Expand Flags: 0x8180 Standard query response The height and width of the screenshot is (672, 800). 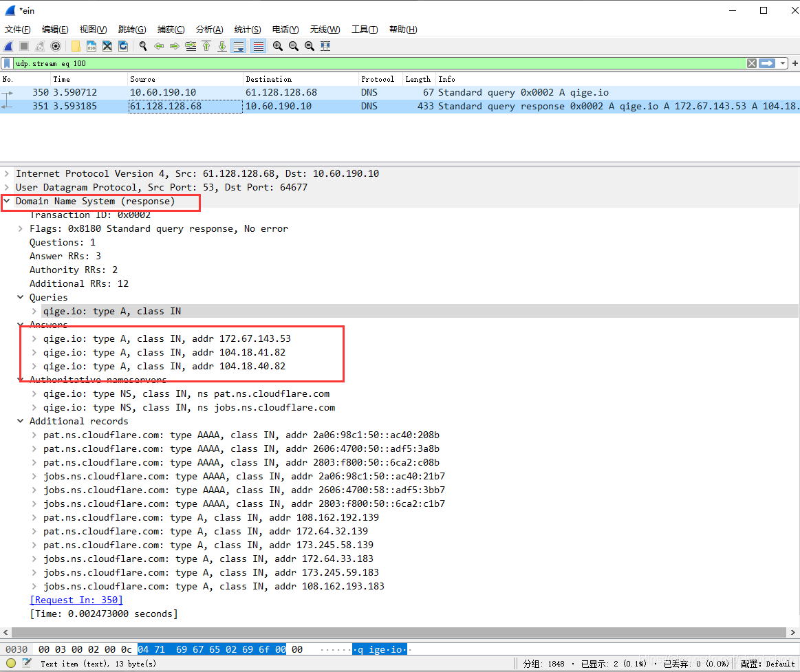point(21,228)
